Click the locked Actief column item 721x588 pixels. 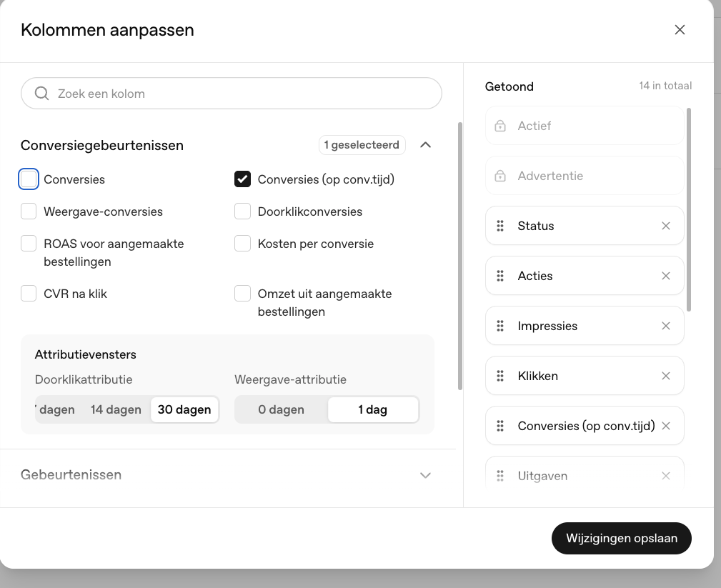(x=585, y=126)
